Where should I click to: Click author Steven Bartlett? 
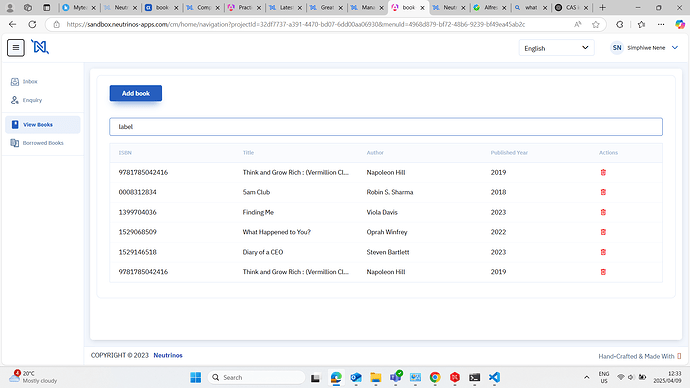[388, 252]
